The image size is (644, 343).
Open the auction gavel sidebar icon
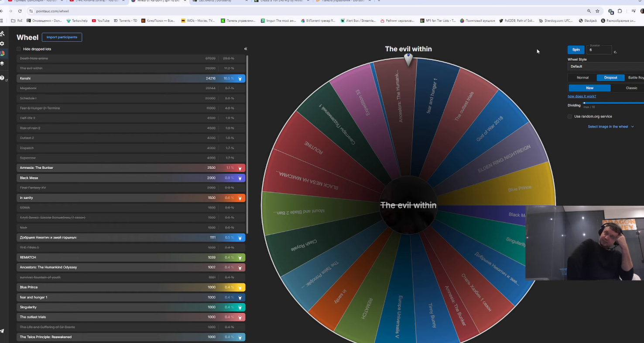pyautogui.click(x=2, y=34)
